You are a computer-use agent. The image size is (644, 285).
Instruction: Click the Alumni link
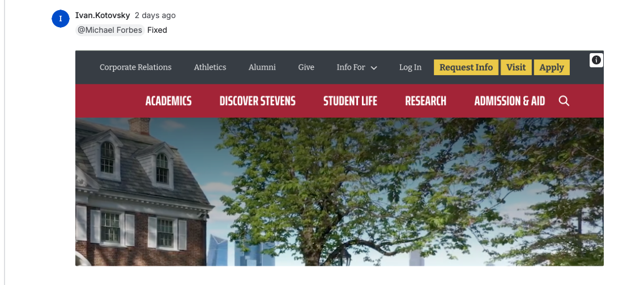coord(262,67)
